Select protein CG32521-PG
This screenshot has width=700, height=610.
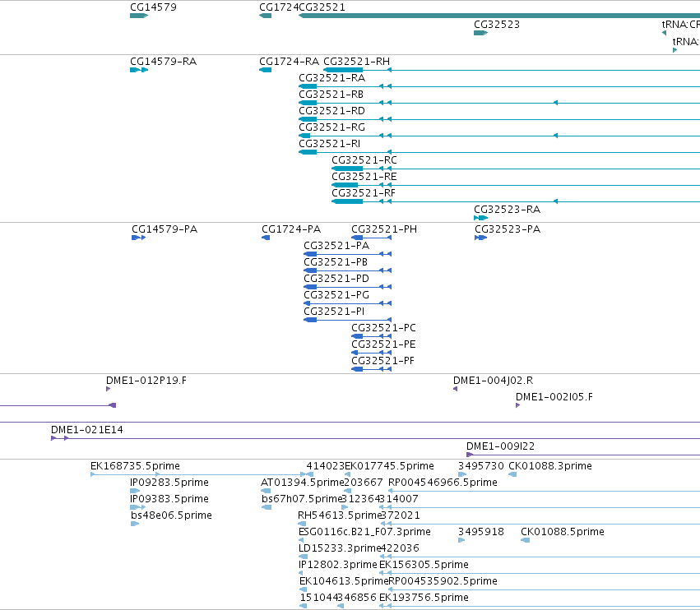[336, 295]
